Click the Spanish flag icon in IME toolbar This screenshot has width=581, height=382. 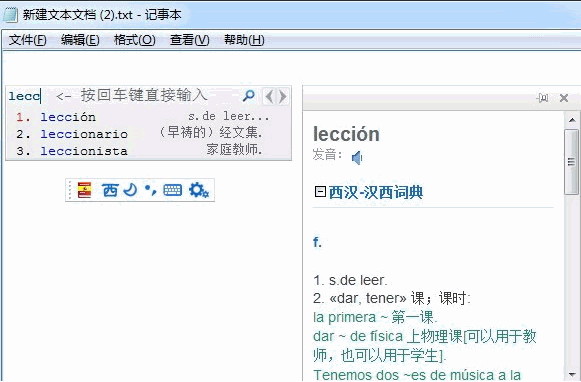click(84, 190)
